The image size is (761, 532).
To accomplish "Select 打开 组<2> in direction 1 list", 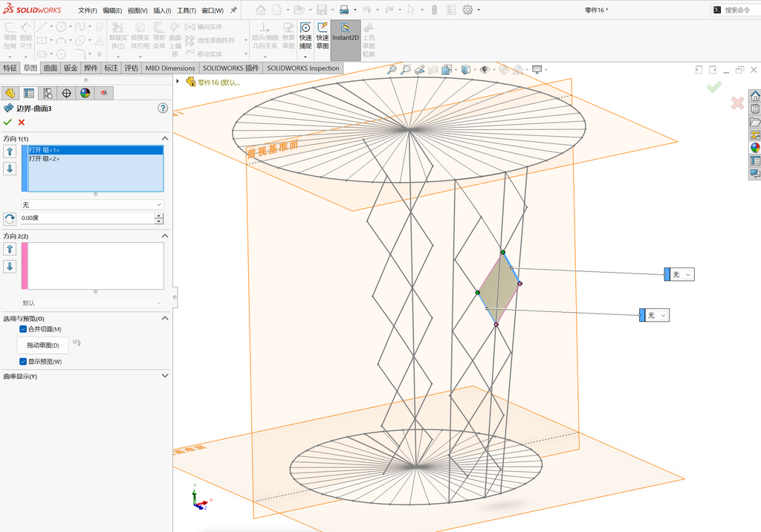I will pos(96,159).
